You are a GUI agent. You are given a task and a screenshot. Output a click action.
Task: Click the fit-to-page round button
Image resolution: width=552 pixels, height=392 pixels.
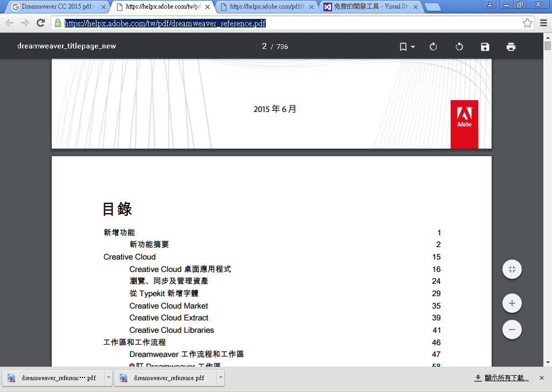coord(512,269)
